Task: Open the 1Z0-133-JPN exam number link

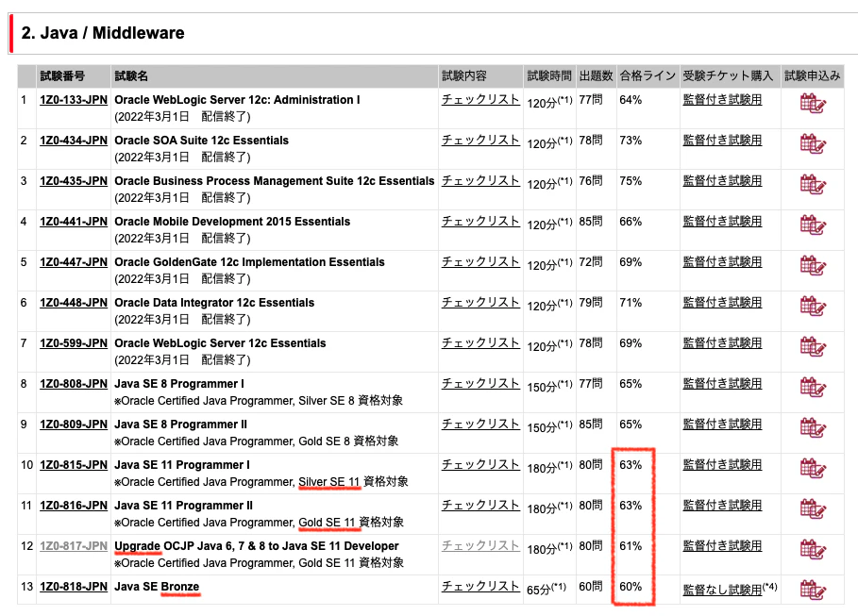Action: coord(74,100)
